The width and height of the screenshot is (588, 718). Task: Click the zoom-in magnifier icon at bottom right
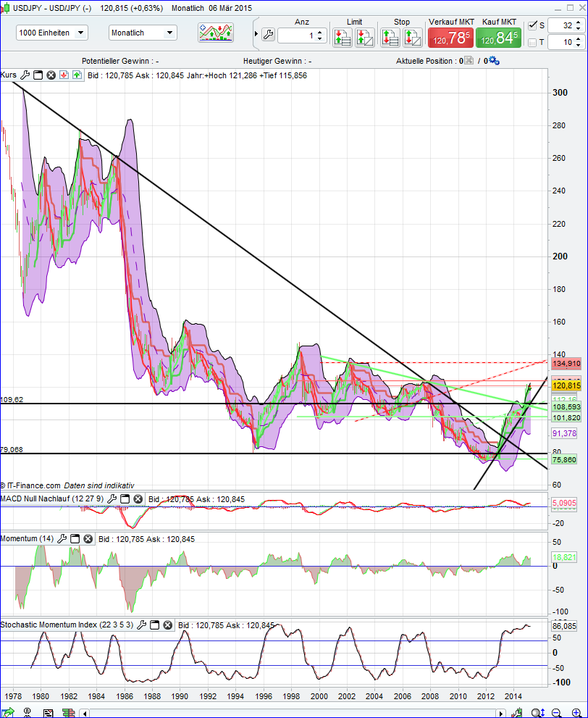[576, 713]
